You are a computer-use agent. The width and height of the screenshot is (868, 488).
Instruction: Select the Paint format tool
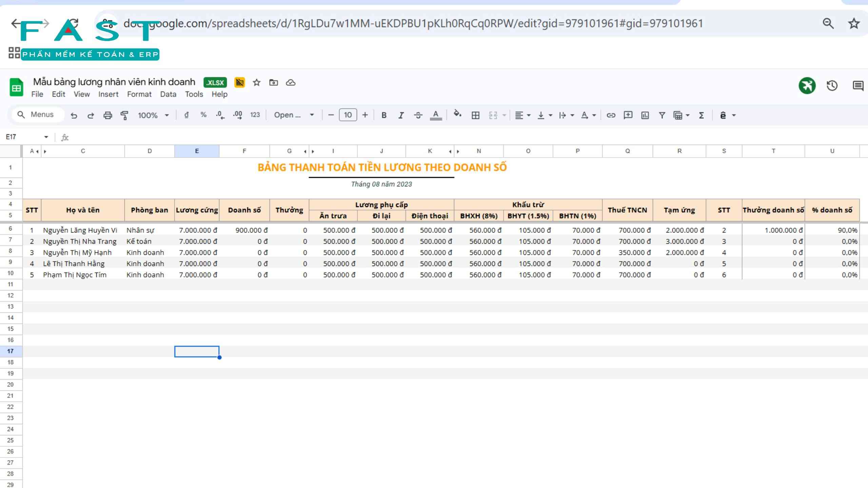click(x=124, y=115)
